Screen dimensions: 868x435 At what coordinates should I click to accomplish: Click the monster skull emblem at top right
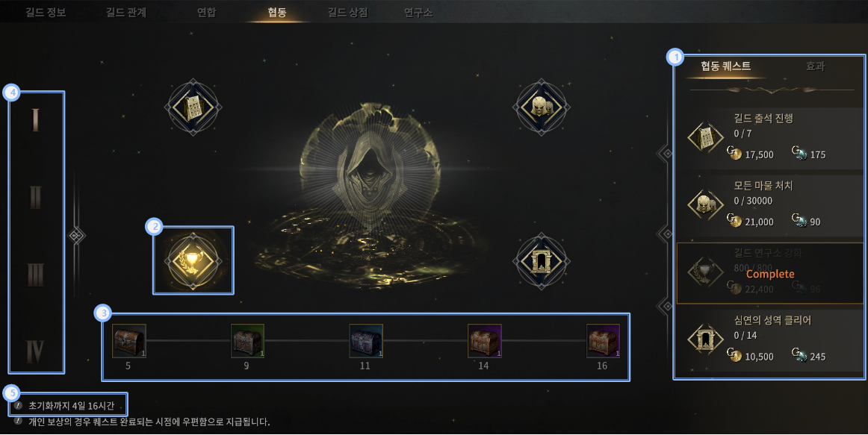pyautogui.click(x=541, y=107)
